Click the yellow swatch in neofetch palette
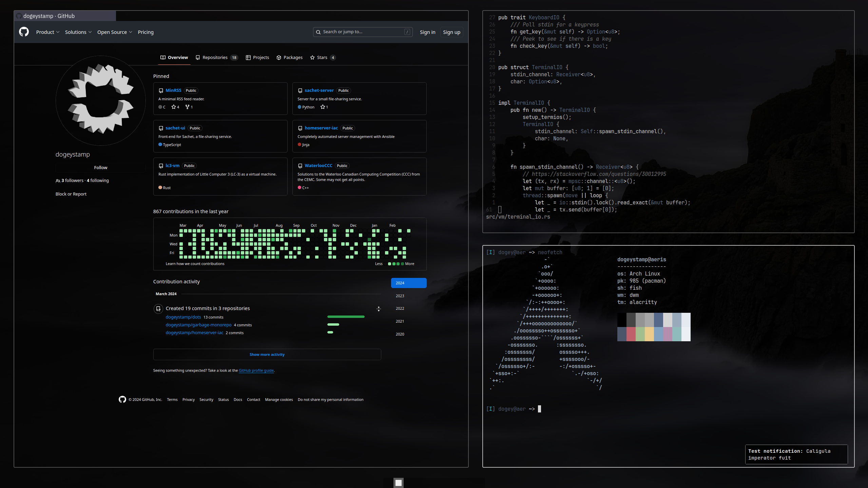This screenshot has height=488, width=868. [649, 334]
